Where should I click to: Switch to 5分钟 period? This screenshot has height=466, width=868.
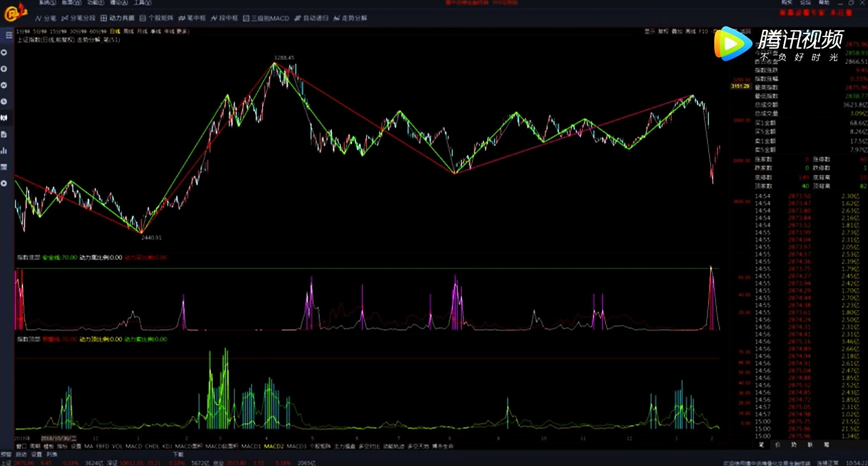[x=40, y=31]
